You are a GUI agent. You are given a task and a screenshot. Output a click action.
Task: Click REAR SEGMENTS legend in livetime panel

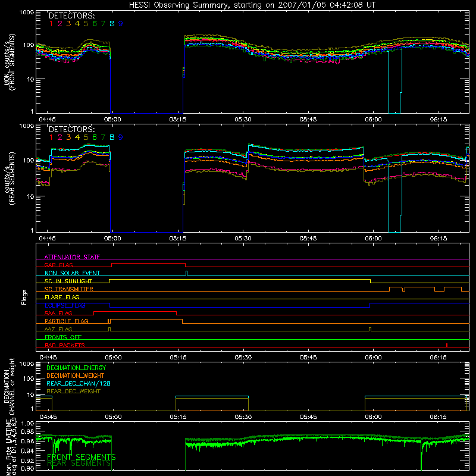point(79,464)
